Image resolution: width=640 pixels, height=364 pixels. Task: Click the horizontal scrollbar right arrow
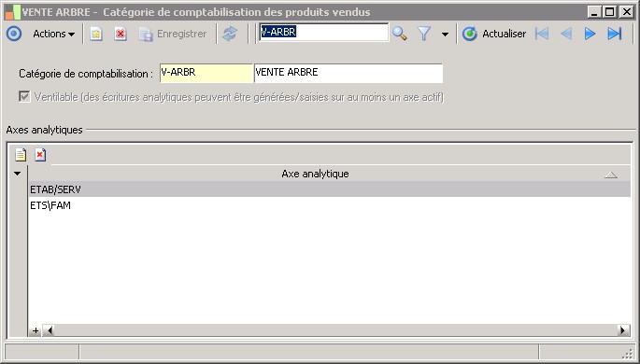(x=624, y=330)
